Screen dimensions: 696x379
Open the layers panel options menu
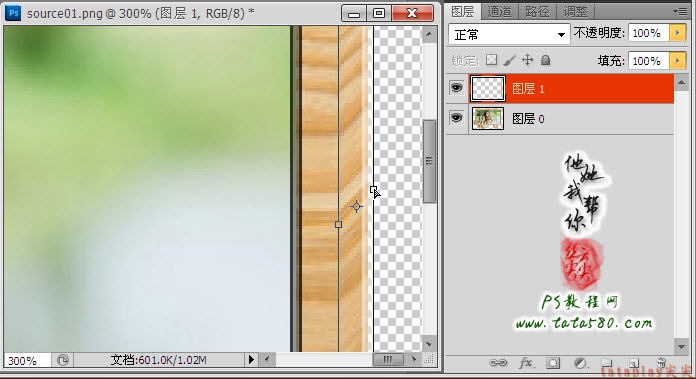coord(680,12)
